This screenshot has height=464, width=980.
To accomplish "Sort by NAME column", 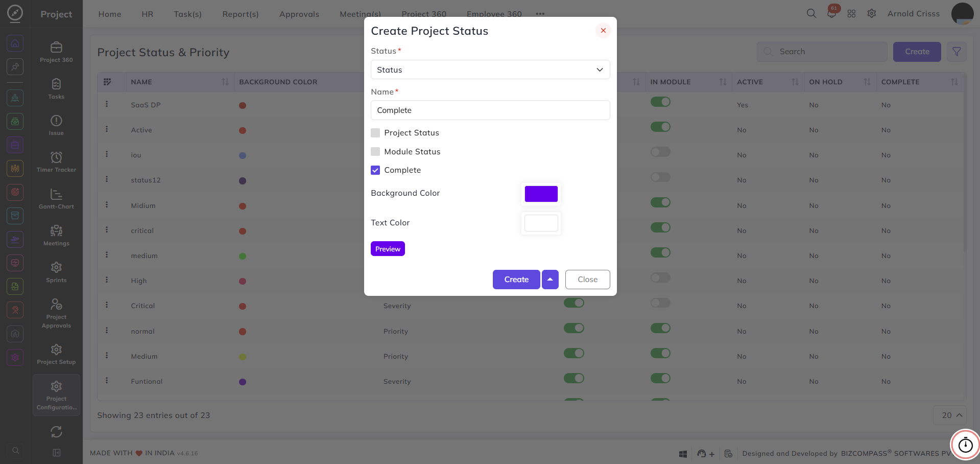I will [225, 82].
